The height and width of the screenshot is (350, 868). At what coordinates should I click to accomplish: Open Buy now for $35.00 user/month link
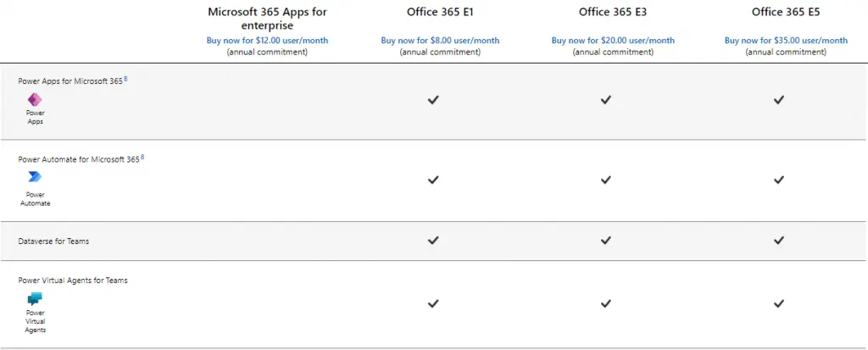pyautogui.click(x=786, y=41)
